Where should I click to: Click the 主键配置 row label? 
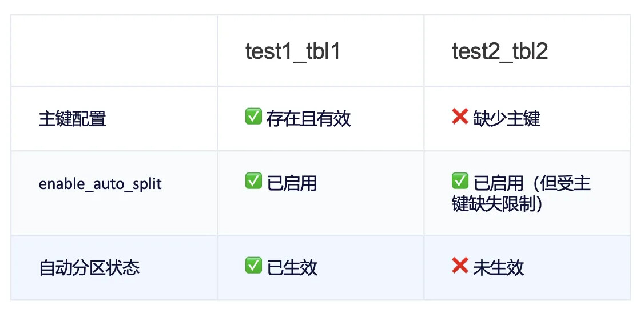tap(73, 119)
